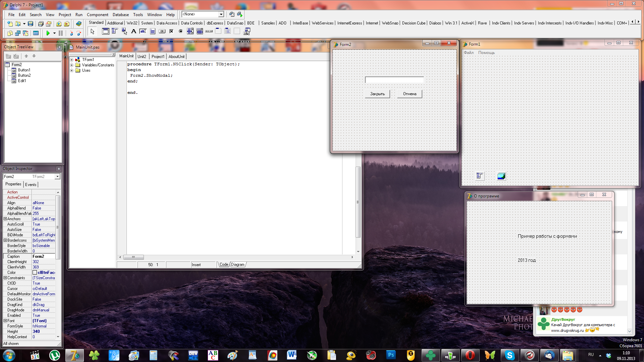
Task: Expand the Font property
Action: (5, 321)
